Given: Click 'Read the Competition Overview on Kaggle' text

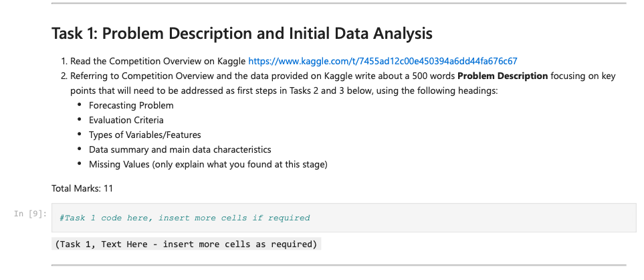Looking at the screenshot, I should pos(158,61).
